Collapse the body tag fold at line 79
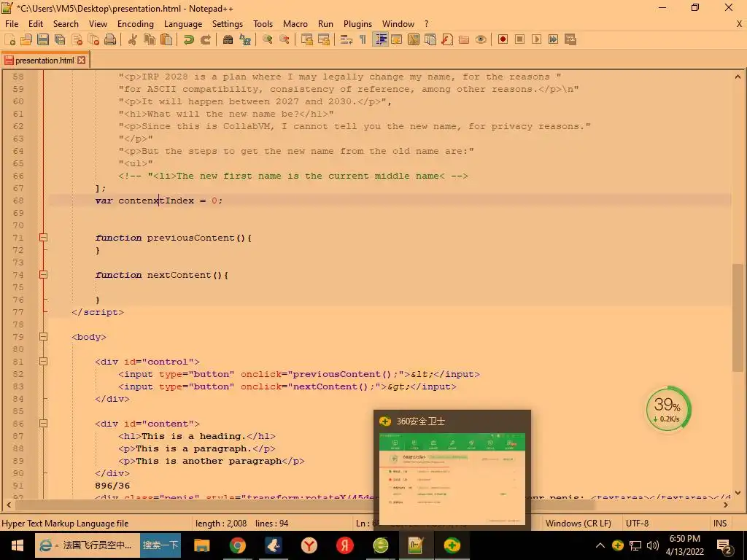Screen dimensions: 747x560 tap(43, 336)
